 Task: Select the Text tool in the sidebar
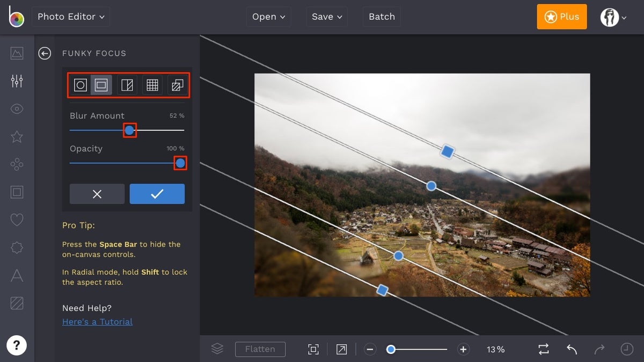tap(17, 276)
